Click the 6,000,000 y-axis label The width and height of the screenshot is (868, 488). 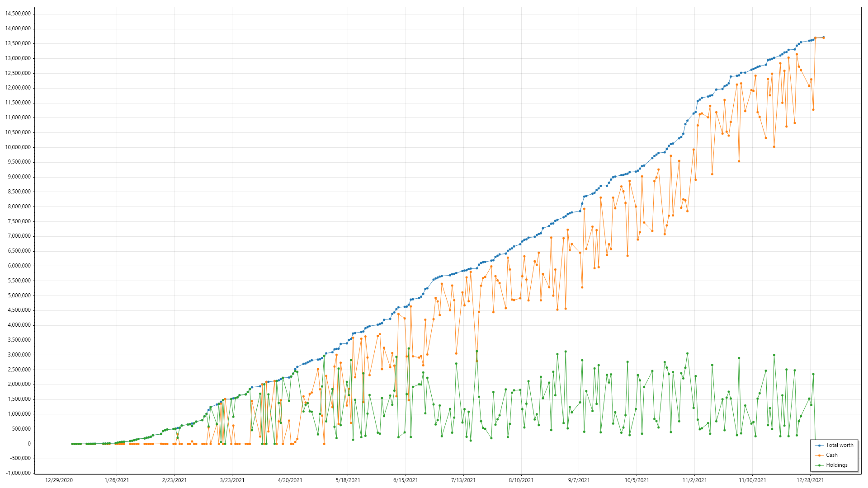[19, 266]
